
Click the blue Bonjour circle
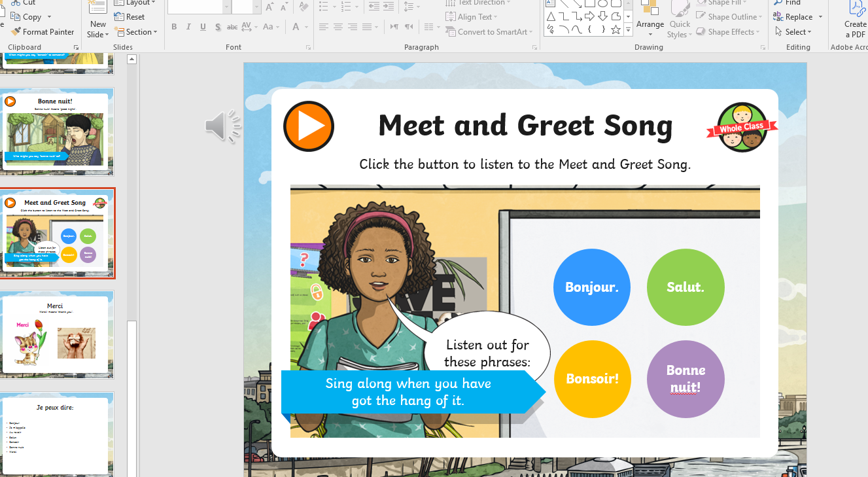point(592,287)
